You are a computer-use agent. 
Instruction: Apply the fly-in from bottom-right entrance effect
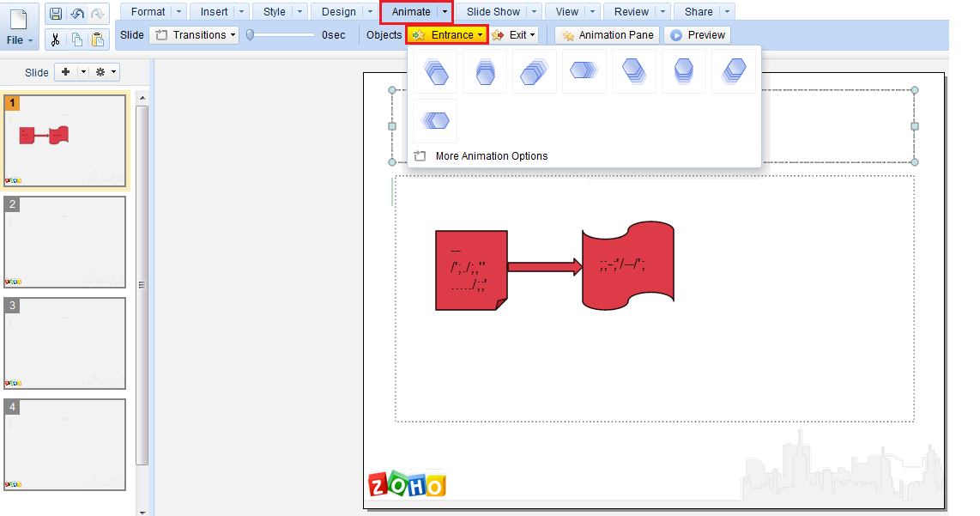point(634,71)
